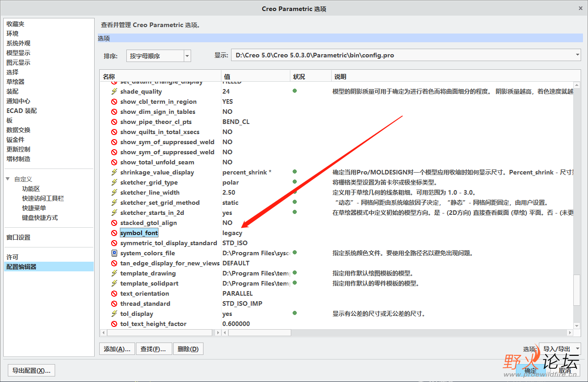Select the red icon of show_dim_sign_in_tables
Image resolution: width=588 pixels, height=382 pixels.
[114, 112]
